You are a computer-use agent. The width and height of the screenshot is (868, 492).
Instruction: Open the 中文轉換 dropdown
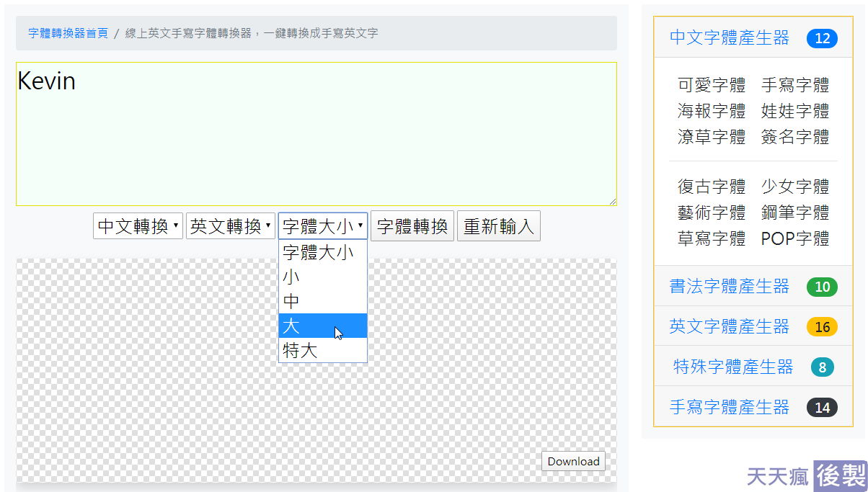click(x=138, y=226)
